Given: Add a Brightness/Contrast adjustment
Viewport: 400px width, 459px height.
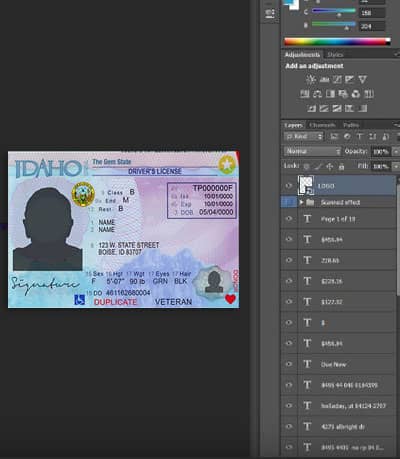Looking at the screenshot, I should point(311,79).
